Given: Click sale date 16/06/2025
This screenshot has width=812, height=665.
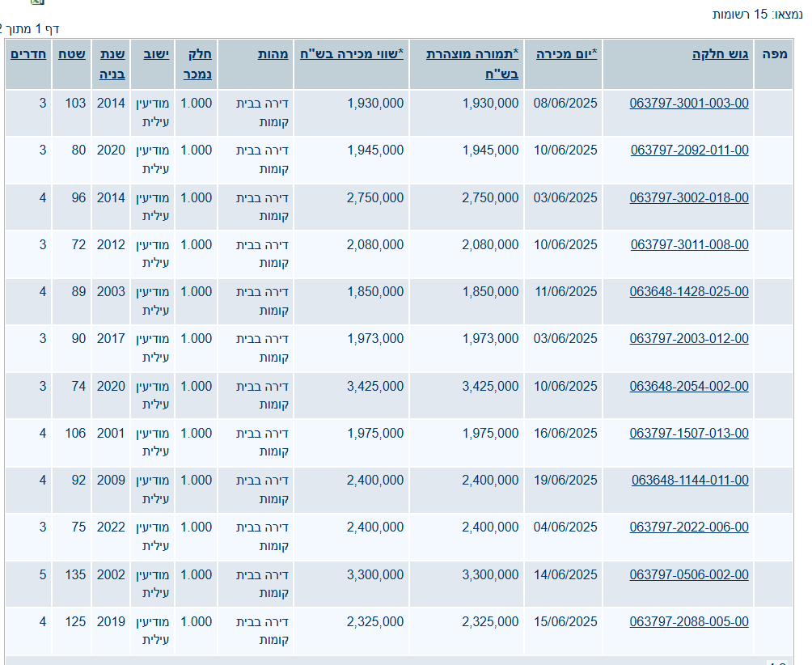Looking at the screenshot, I should 565,433.
